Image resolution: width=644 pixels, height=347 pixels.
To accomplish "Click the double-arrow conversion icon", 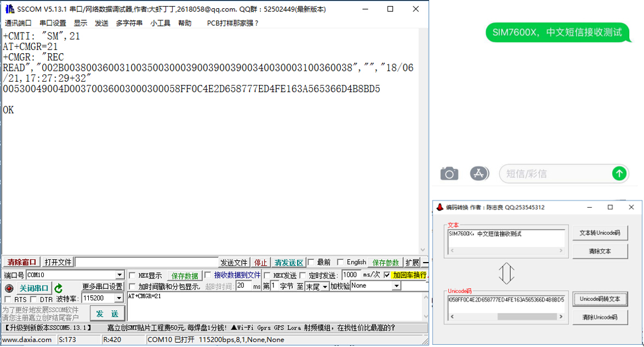I will point(506,274).
